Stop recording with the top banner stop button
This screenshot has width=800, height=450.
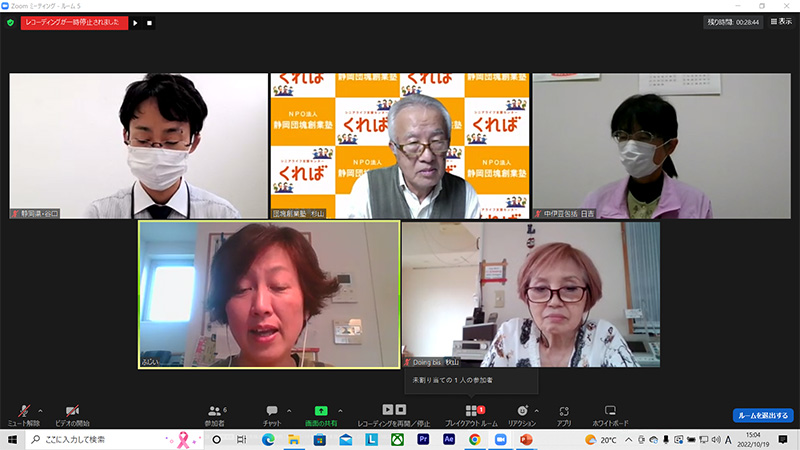coord(150,22)
